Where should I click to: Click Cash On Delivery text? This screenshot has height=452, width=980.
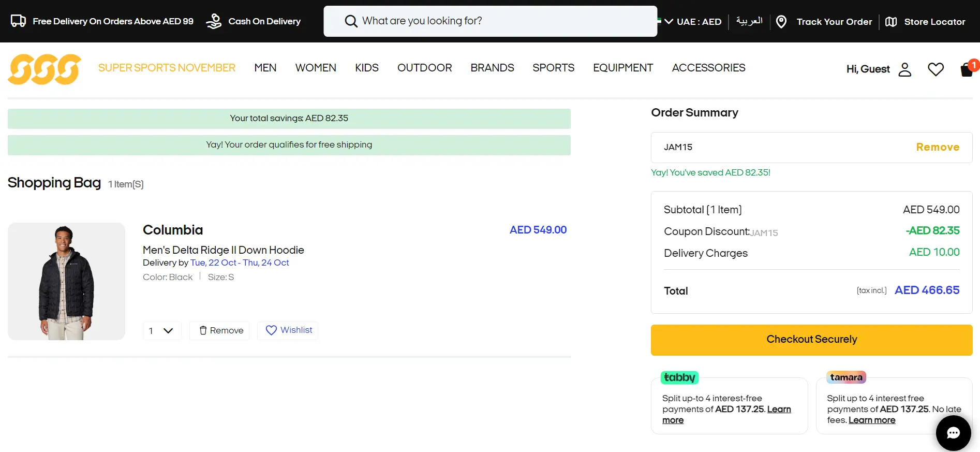click(x=264, y=21)
